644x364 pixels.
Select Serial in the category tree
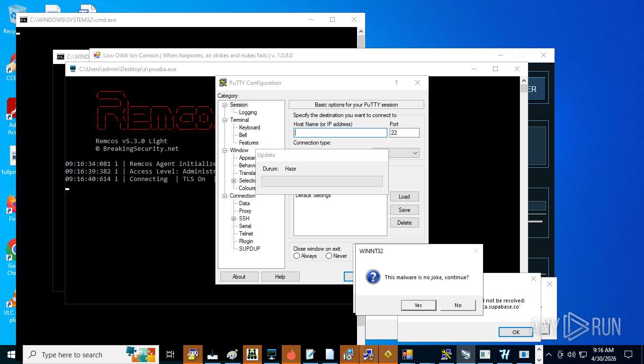245,226
